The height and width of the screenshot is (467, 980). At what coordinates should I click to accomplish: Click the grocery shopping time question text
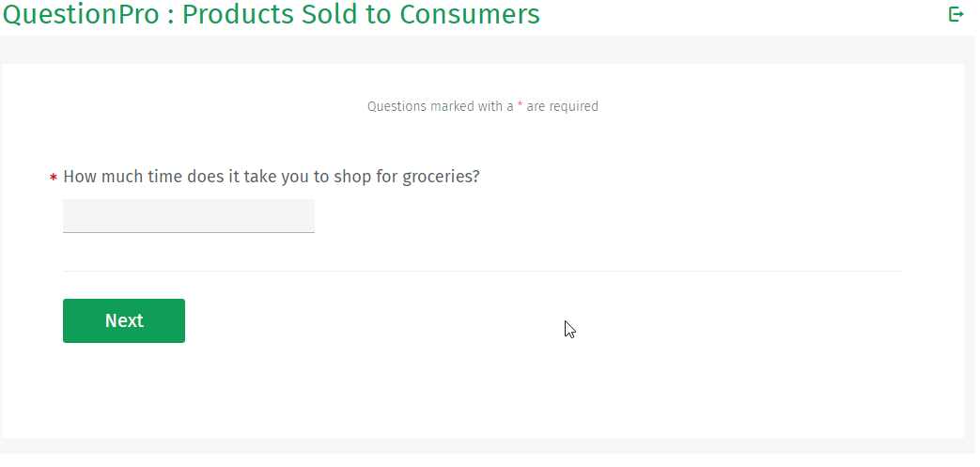tap(271, 177)
